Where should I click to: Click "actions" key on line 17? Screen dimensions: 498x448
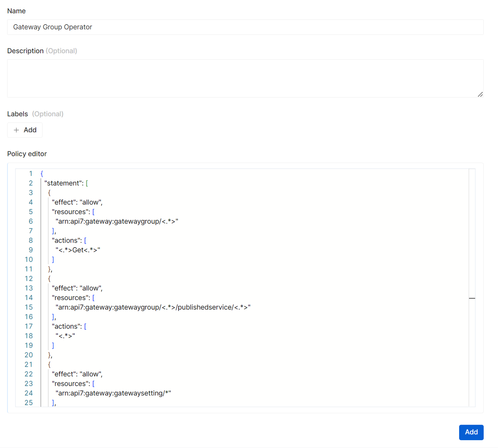66,326
